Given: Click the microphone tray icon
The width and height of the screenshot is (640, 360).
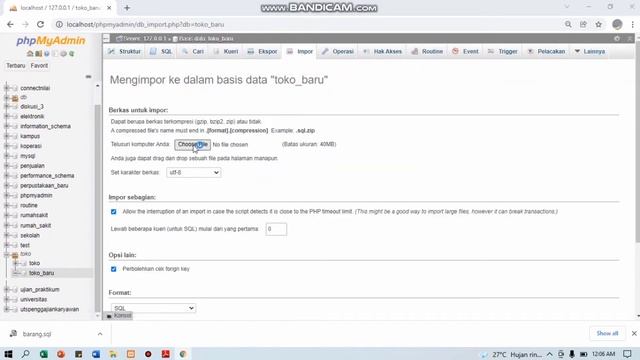Looking at the screenshot, I should [x=572, y=354].
